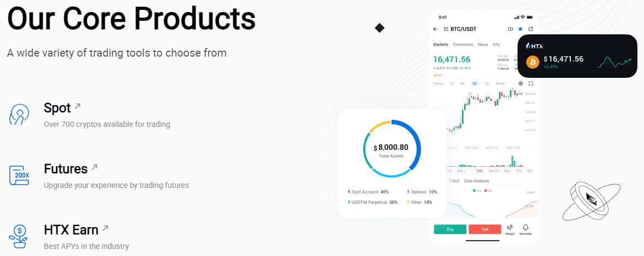The width and height of the screenshot is (644, 256).
Task: Tap the back arrow beside BTC/USDT
Action: (435, 29)
